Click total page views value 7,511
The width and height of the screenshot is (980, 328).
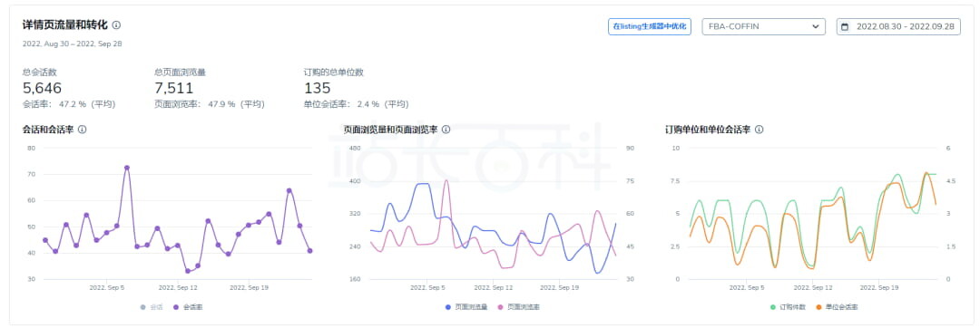pos(173,88)
